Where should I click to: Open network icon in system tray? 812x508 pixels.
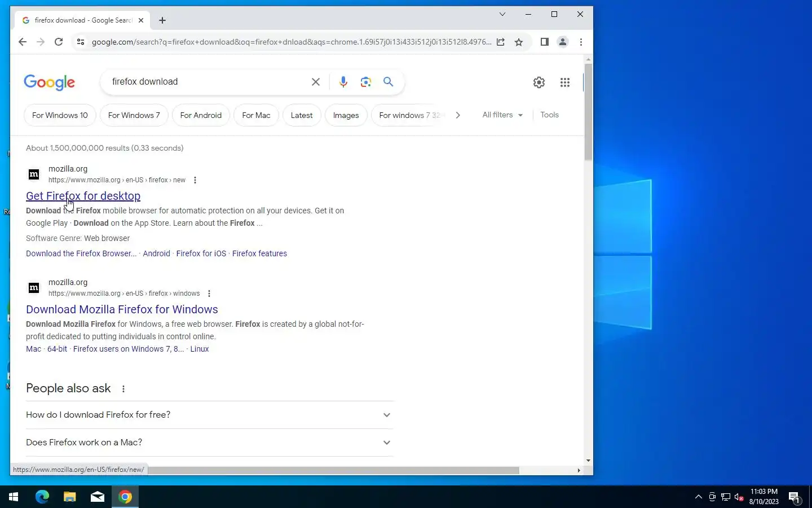click(x=726, y=497)
